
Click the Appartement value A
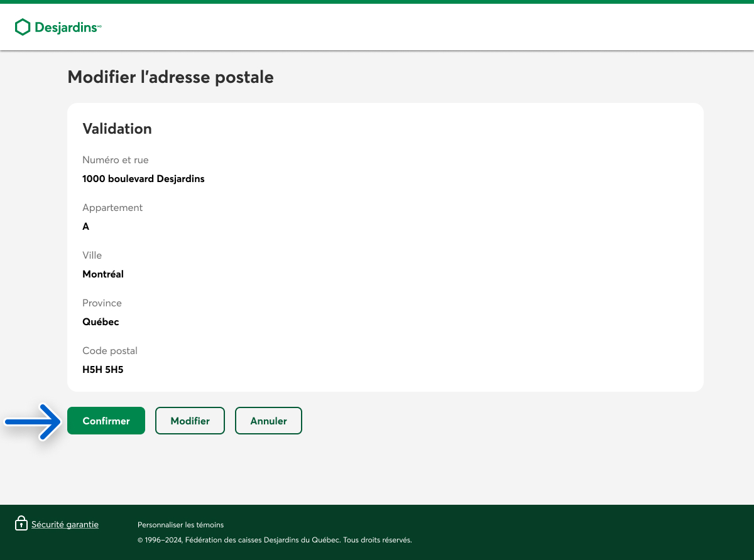tap(86, 227)
